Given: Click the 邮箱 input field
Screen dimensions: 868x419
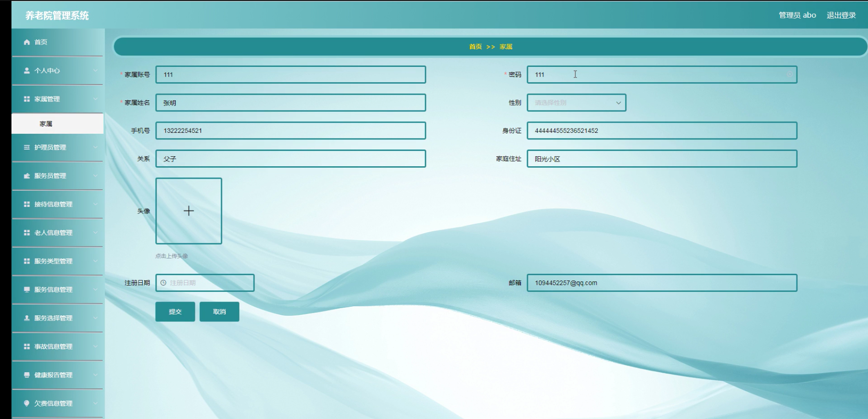Looking at the screenshot, I should pos(662,283).
